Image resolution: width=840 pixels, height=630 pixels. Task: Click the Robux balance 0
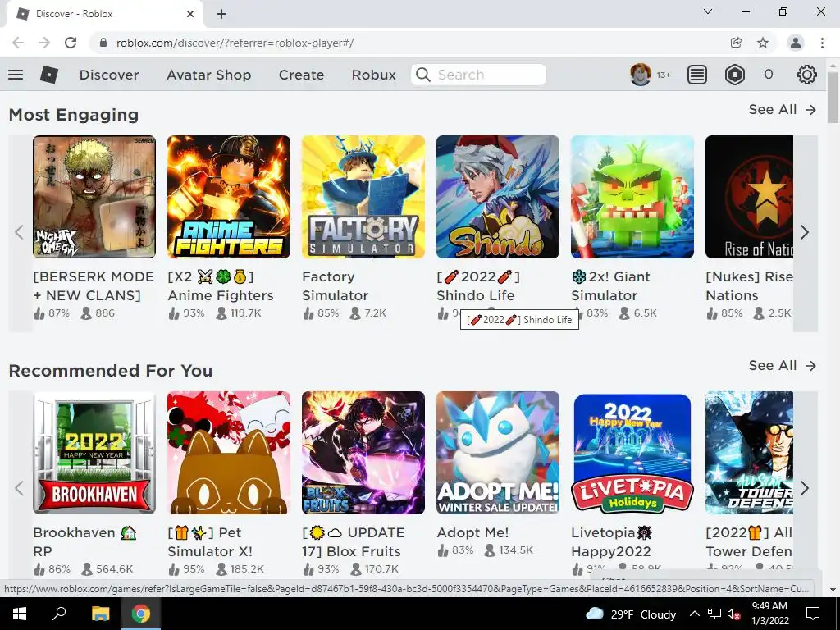(x=768, y=75)
